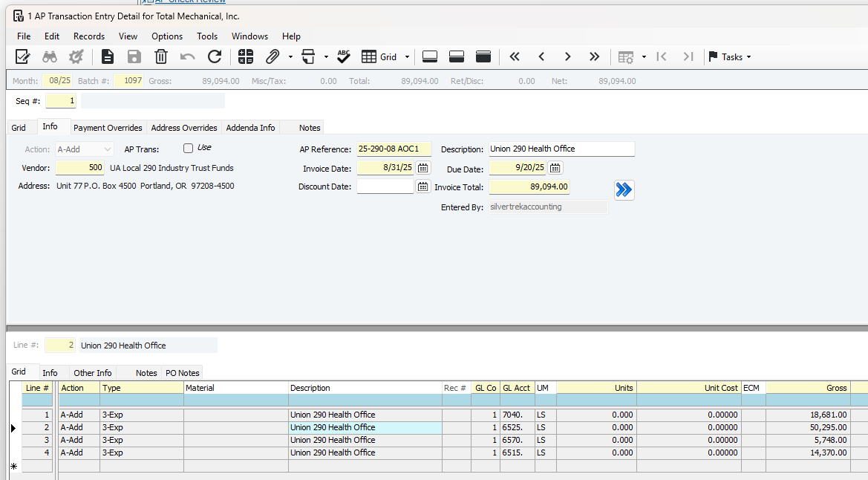Expand the Action A-Add dropdown

[108, 149]
